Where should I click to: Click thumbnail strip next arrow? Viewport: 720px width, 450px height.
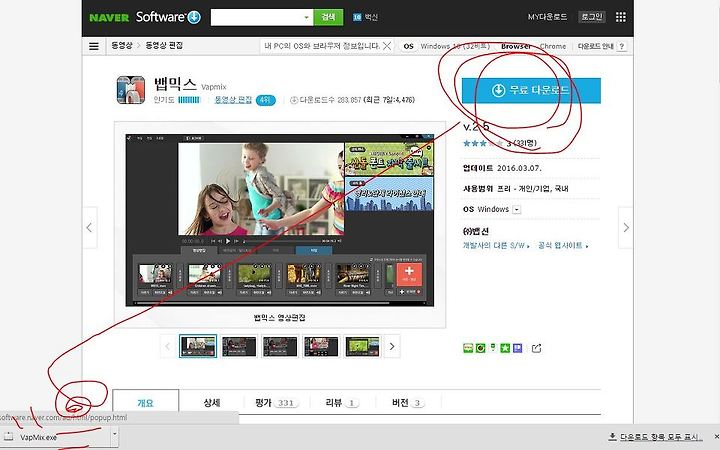point(392,346)
